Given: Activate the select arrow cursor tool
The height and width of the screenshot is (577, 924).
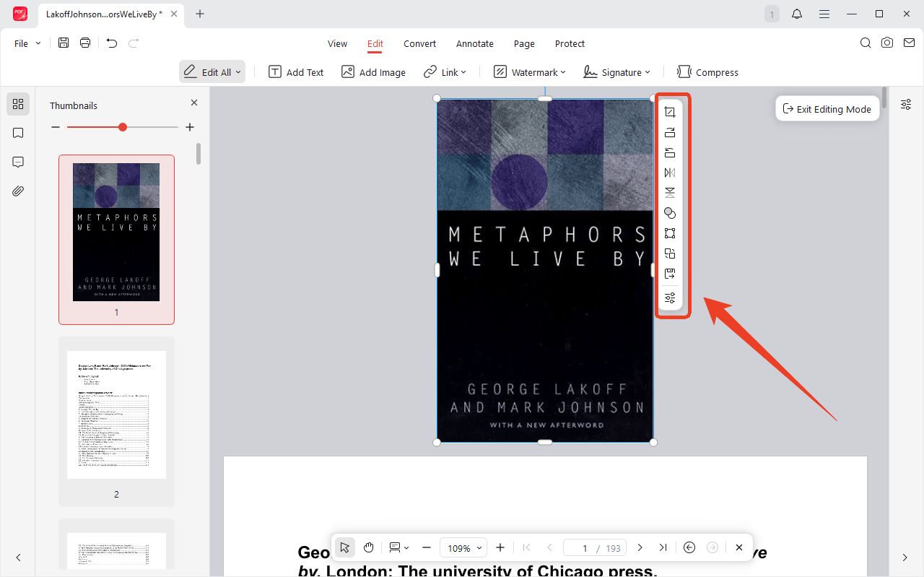Looking at the screenshot, I should point(345,547).
